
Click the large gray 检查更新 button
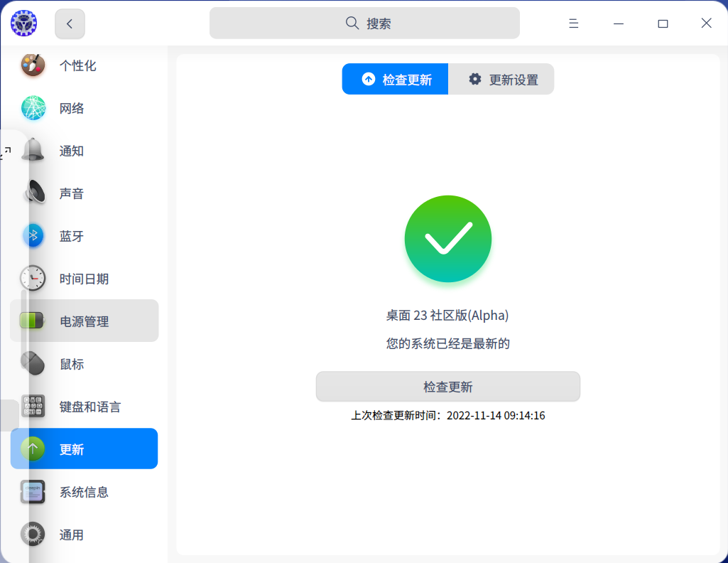pos(448,387)
